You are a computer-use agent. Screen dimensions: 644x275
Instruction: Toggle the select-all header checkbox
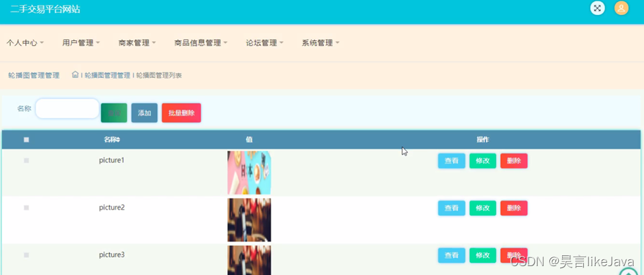click(x=27, y=140)
